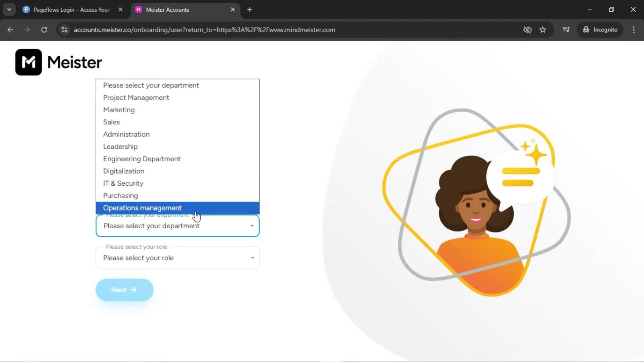Viewport: 644px width, 362px height.
Task: Select Leadership department option
Action: pyautogui.click(x=177, y=147)
